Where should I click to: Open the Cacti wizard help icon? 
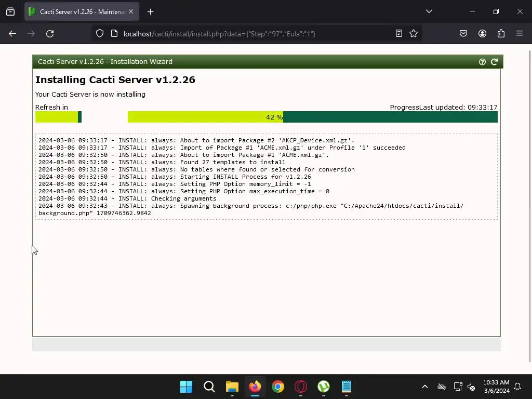pyautogui.click(x=482, y=62)
